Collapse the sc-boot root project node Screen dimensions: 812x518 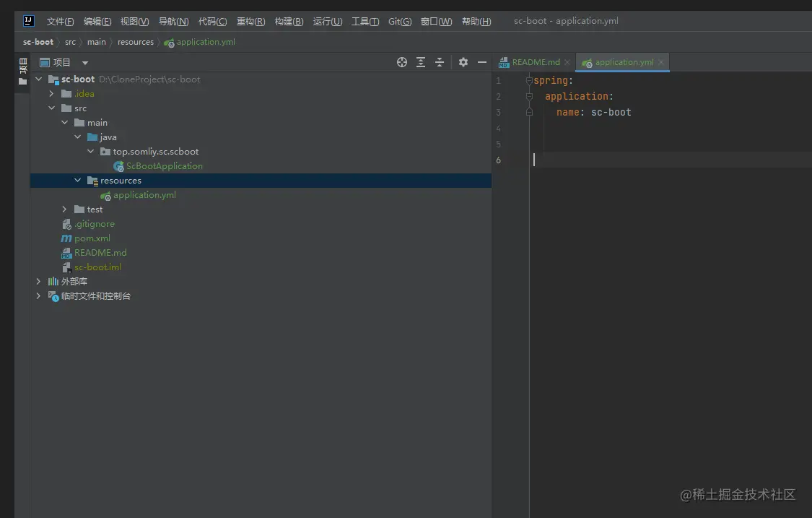pyautogui.click(x=38, y=79)
